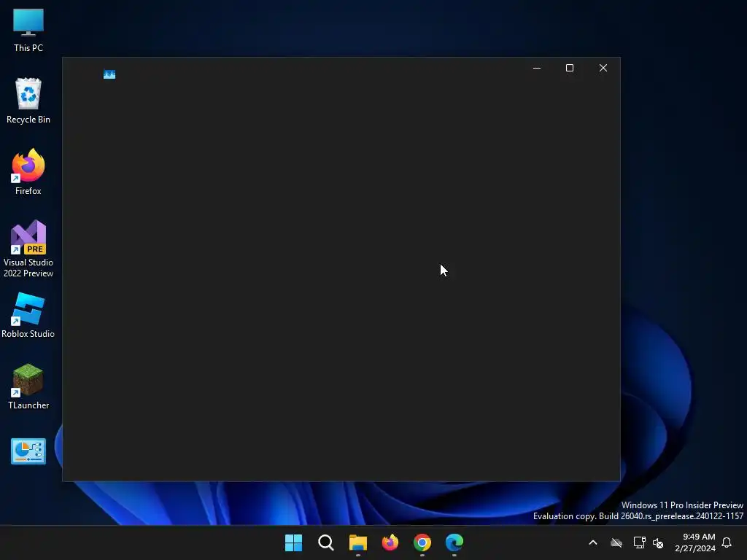Click the OneDrive cloud tray icon
Screen dimensions: 747x560
click(616, 542)
